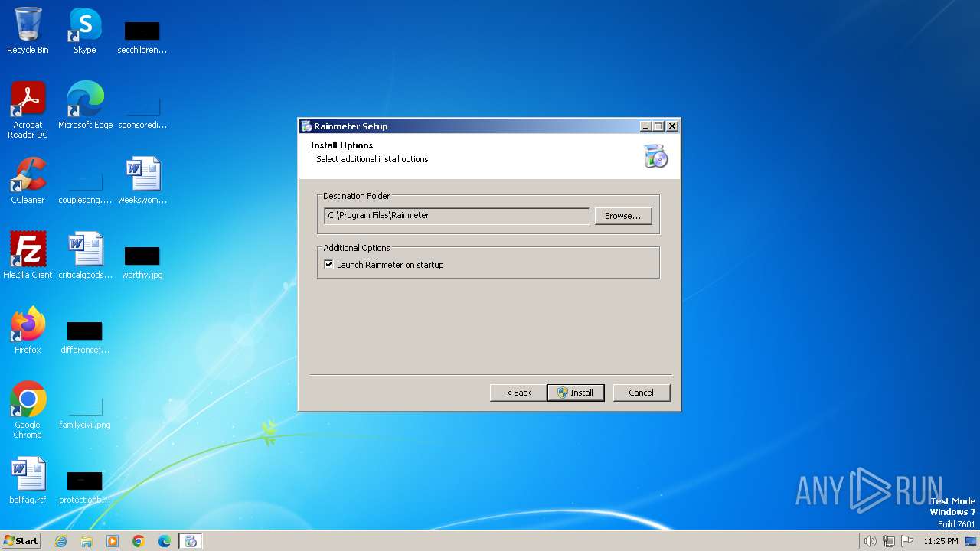Select the criticalgoods Word document
Screen dimensions: 980x551
85,256
